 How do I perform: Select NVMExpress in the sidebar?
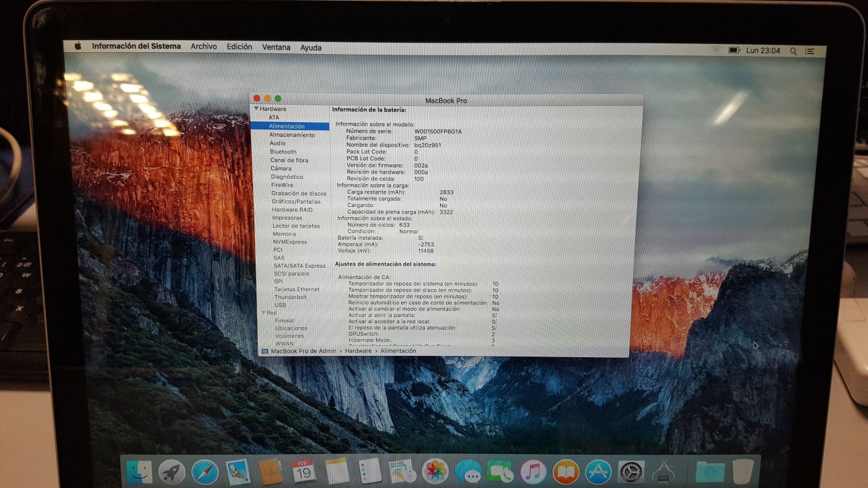coord(290,242)
